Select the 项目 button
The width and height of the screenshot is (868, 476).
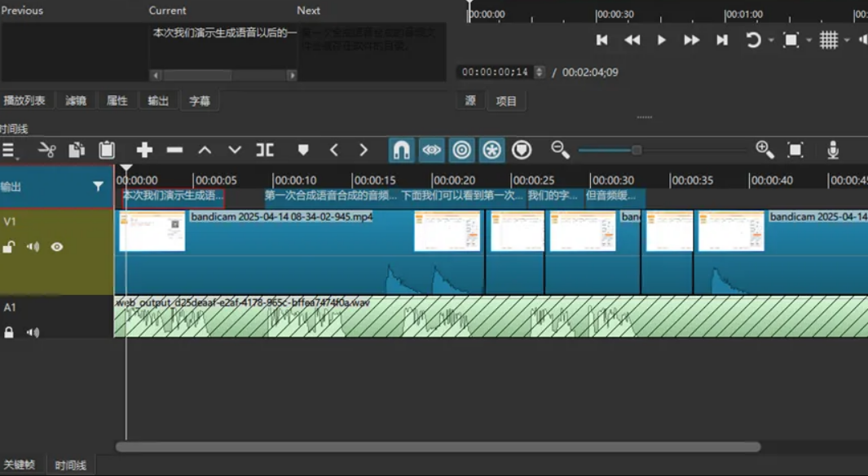(x=506, y=101)
